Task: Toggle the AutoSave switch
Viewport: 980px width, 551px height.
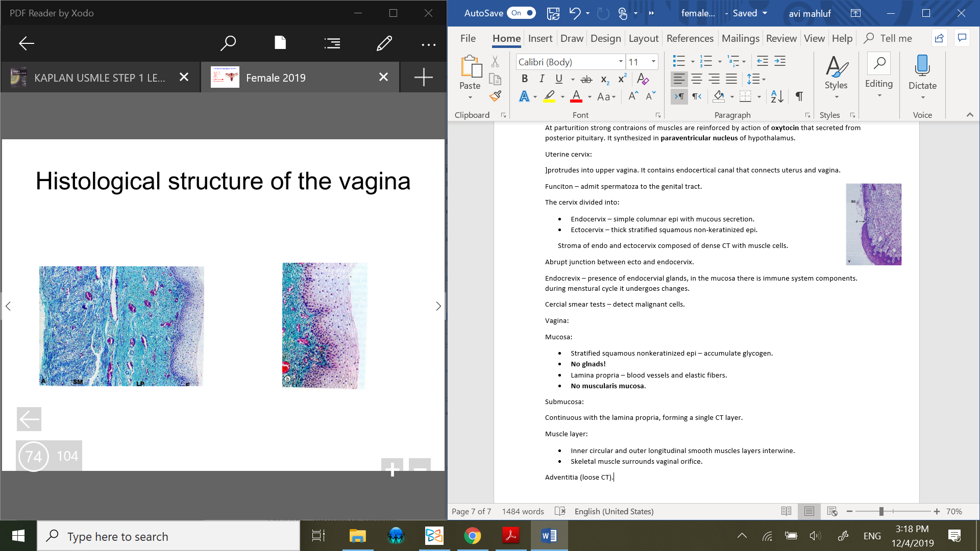Action: click(521, 13)
